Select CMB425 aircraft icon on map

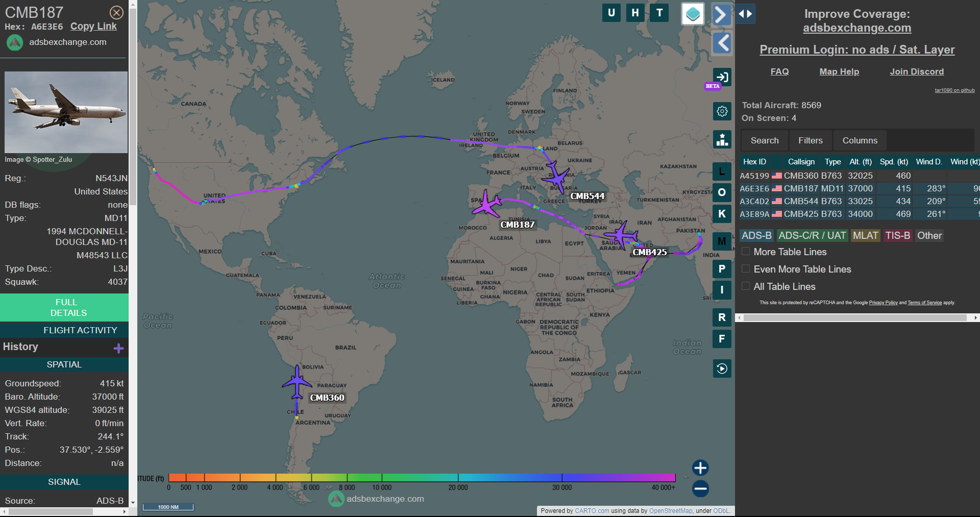621,235
